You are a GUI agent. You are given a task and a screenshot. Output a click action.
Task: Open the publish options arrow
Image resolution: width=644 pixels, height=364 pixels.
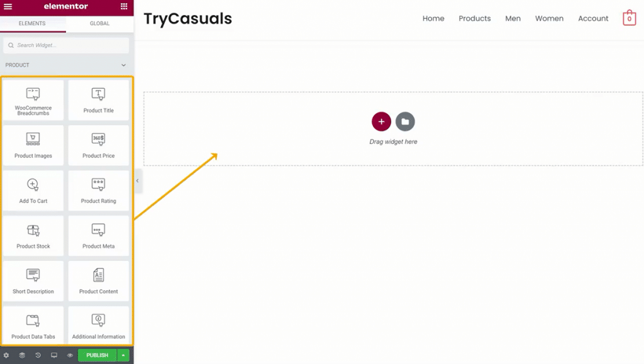coord(123,355)
